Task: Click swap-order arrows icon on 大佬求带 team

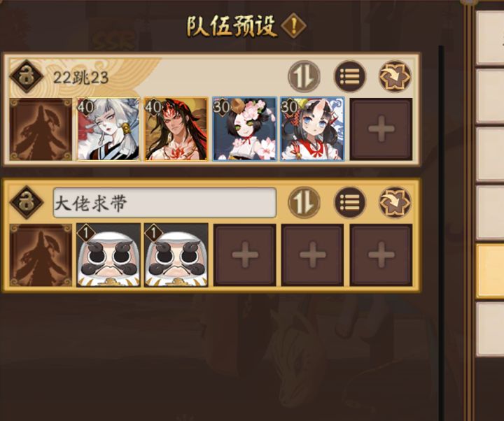Action: pyautogui.click(x=304, y=202)
